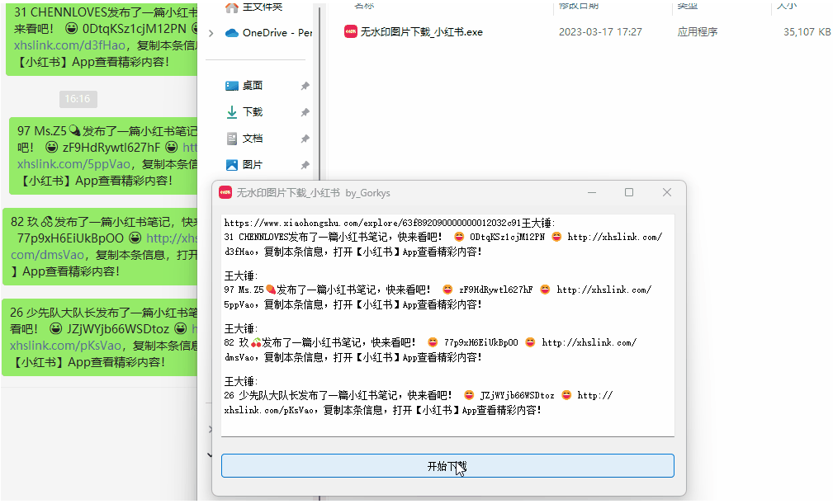This screenshot has width=833, height=504.
Task: Open xhslink.com/pKsVao link in chat message
Action: pos(65,346)
